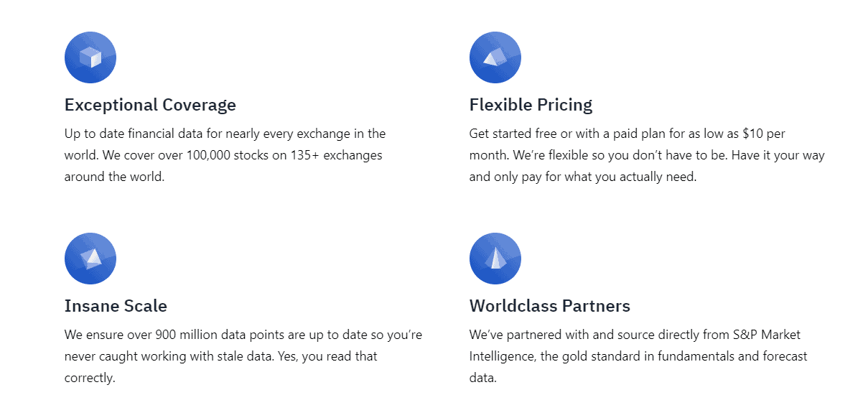Click the "135+ exchanges" text
The width and height of the screenshot is (868, 418).
(342, 155)
